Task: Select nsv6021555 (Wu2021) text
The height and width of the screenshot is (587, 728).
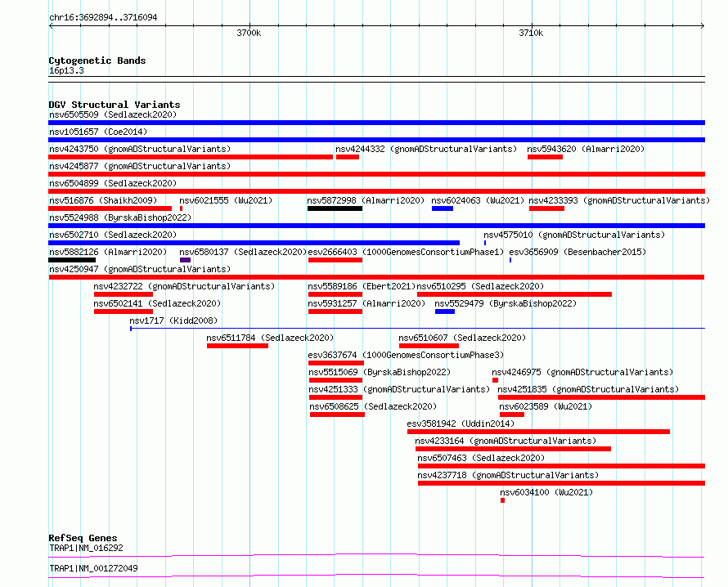Action: (226, 200)
